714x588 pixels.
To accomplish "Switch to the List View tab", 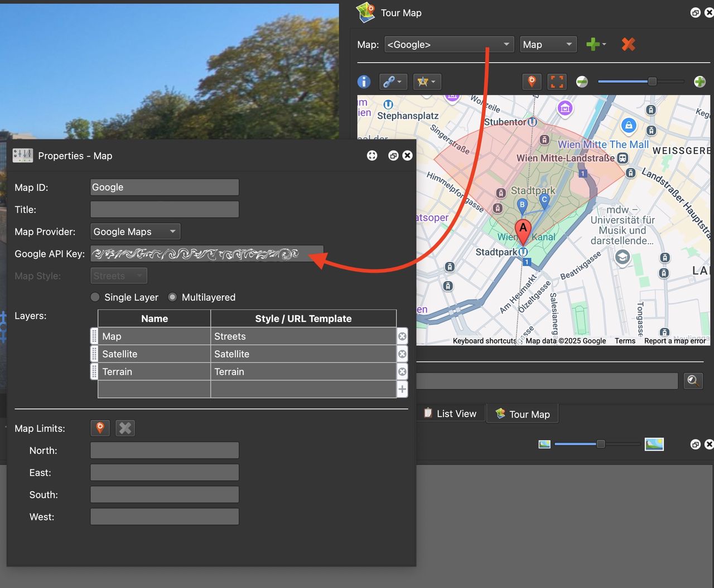I will coord(450,413).
